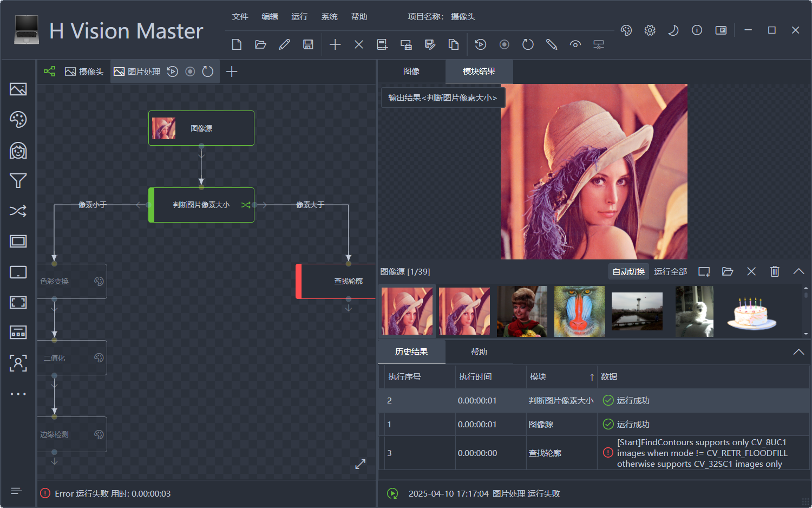Toggle the moon night mode icon

(x=673, y=30)
